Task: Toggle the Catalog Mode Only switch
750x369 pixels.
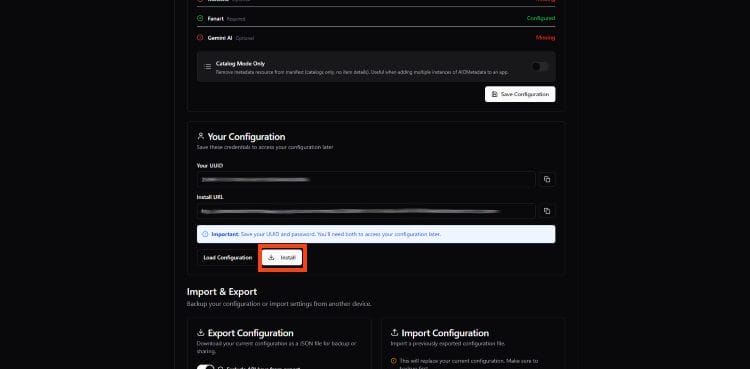Action: (540, 67)
